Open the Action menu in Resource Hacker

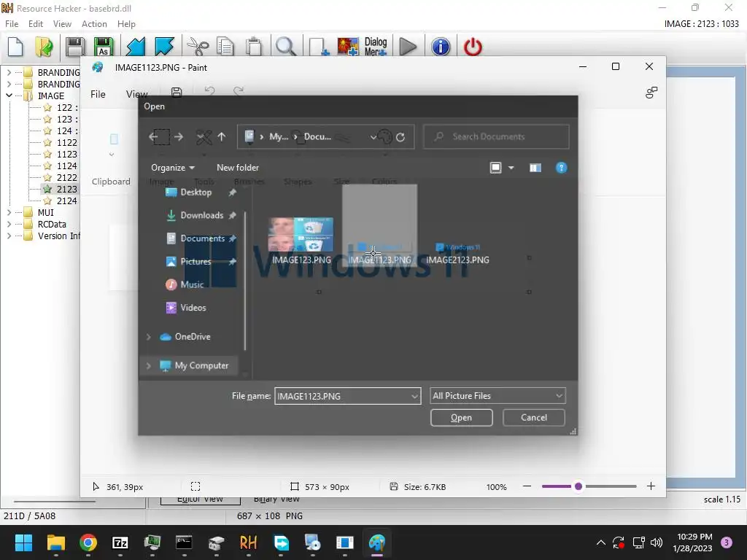pyautogui.click(x=94, y=24)
